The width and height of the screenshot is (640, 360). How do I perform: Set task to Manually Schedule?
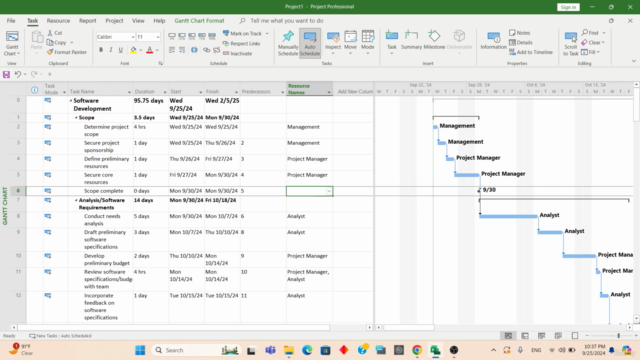click(x=288, y=43)
